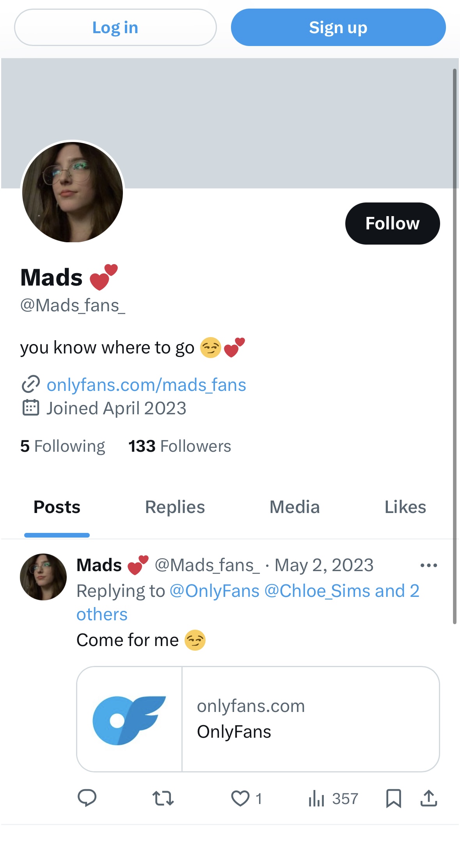The width and height of the screenshot is (460, 868).
Task: Click the share upload icon on the post
Action: [x=428, y=798]
